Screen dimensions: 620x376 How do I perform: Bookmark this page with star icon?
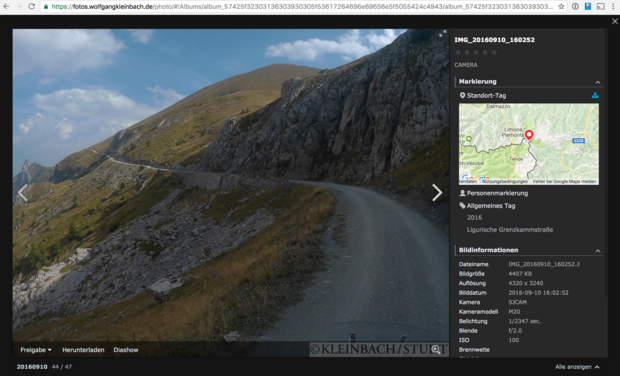tap(561, 6)
